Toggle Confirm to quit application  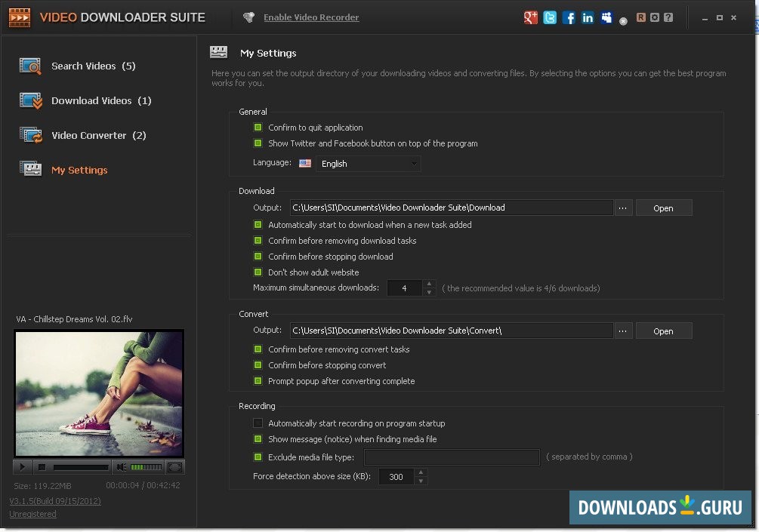tap(258, 128)
